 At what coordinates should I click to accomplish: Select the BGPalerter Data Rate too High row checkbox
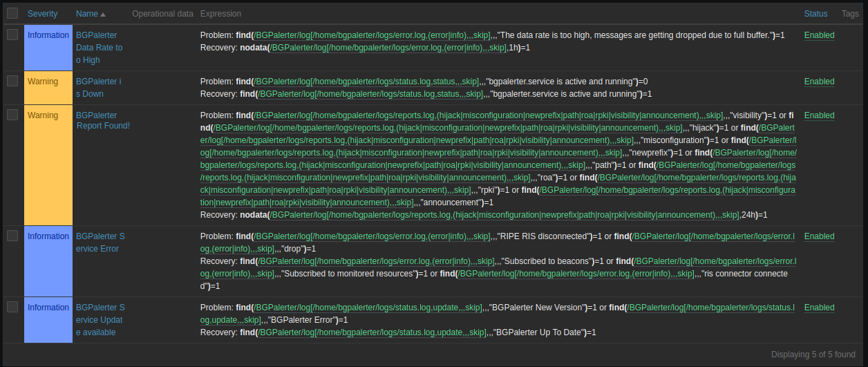pyautogui.click(x=12, y=35)
